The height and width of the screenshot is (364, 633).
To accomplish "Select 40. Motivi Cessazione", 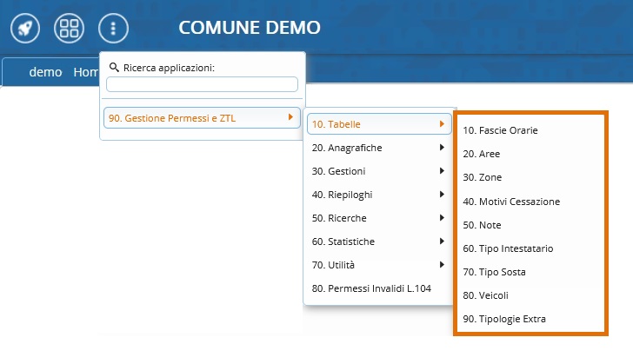I will (511, 202).
